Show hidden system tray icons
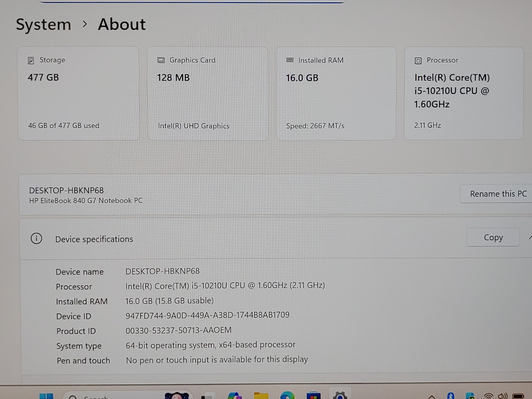 (432, 396)
